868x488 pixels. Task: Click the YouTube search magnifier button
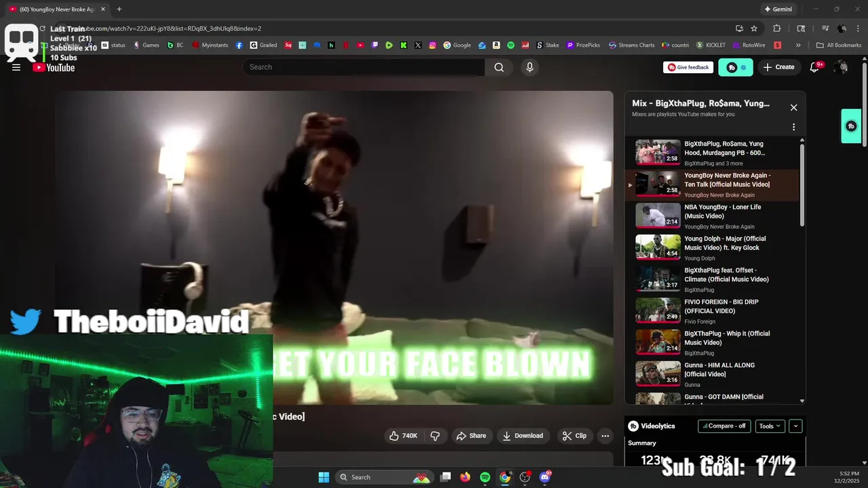pos(499,67)
